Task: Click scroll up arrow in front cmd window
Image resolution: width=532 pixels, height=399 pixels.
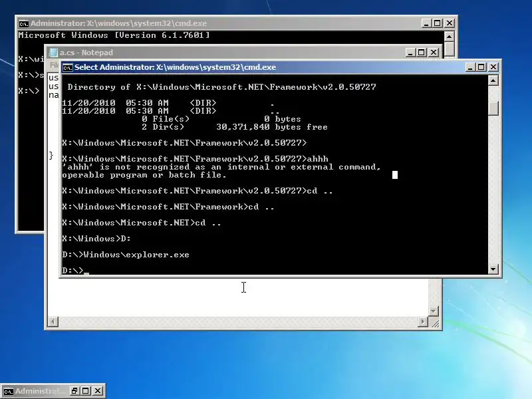Action: coord(493,80)
